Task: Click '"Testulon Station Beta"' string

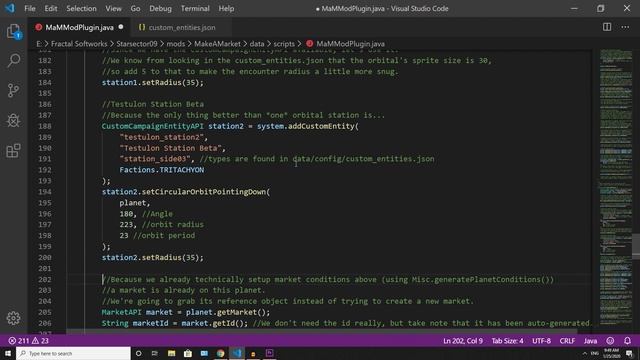Action: pyautogui.click(x=171, y=148)
